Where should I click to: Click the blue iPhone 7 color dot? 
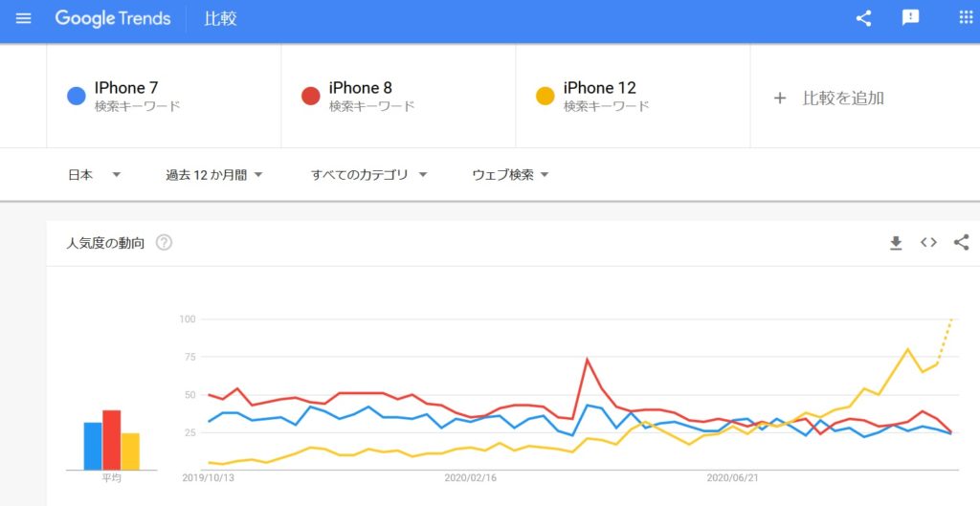coord(77,97)
